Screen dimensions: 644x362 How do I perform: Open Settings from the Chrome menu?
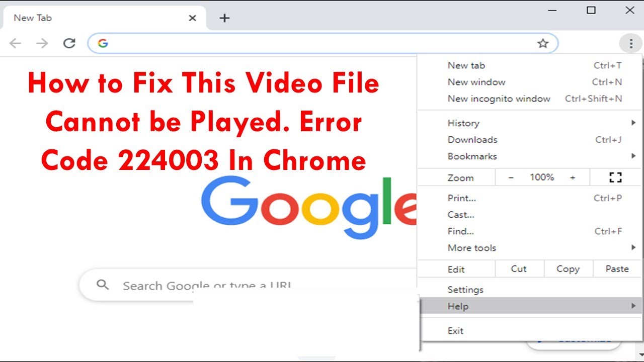tap(530, 290)
